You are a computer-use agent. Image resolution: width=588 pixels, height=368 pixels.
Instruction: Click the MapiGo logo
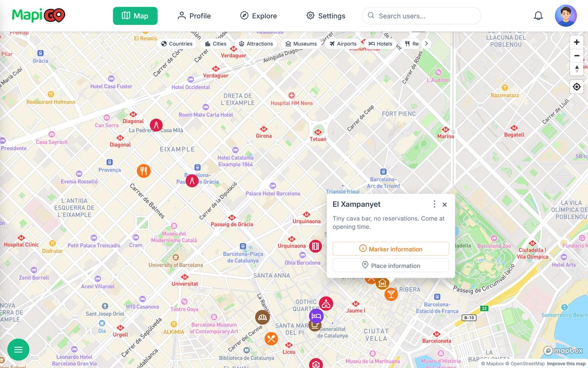[39, 15]
